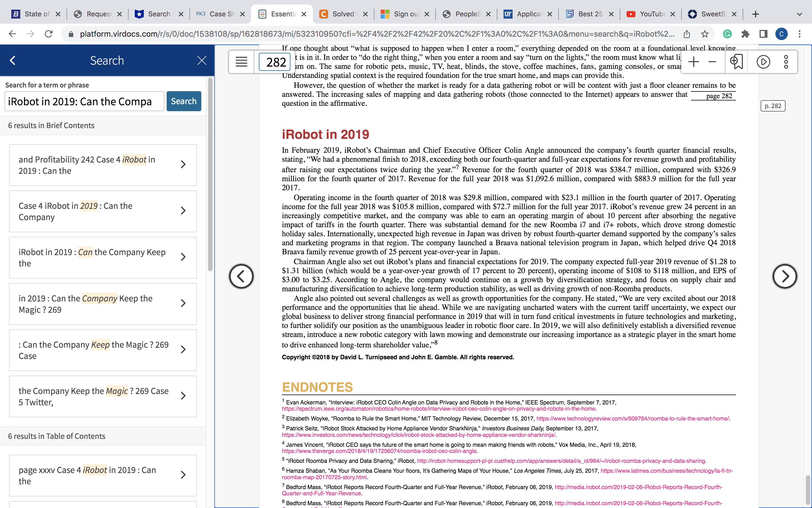Add a bookmark to this page
The width and height of the screenshot is (812, 508).
pyautogui.click(x=736, y=62)
